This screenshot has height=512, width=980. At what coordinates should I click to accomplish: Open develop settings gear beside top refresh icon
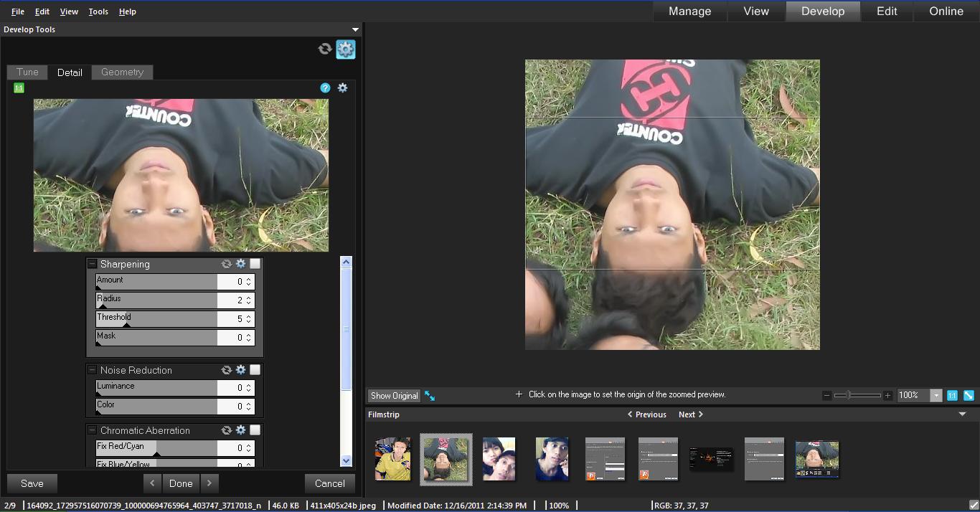[346, 49]
